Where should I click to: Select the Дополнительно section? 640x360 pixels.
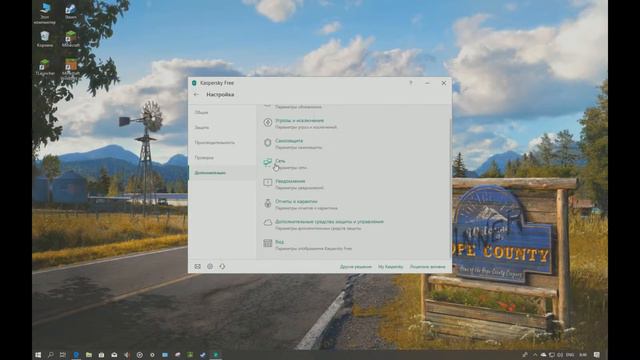pyautogui.click(x=210, y=173)
